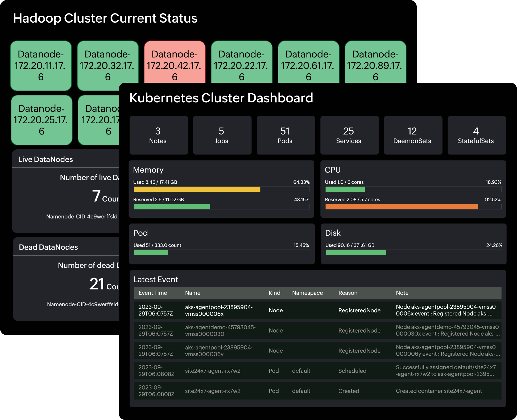The height and width of the screenshot is (420, 517).
Task: Click the dead DataNodes count 21
Action: coord(97,284)
